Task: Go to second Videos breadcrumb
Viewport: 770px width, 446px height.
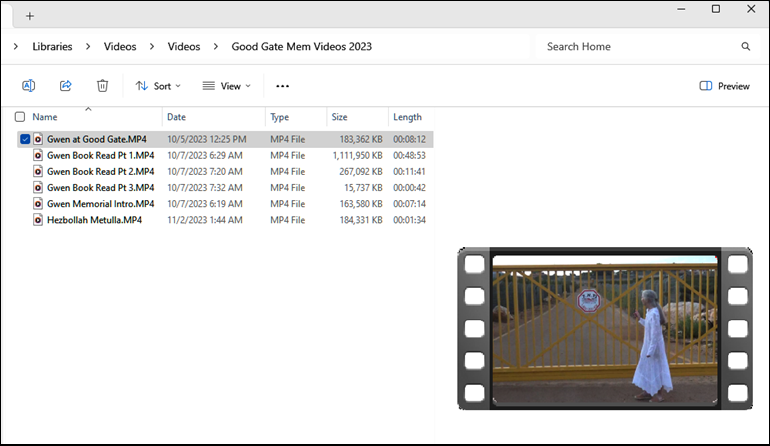Action: (x=184, y=47)
